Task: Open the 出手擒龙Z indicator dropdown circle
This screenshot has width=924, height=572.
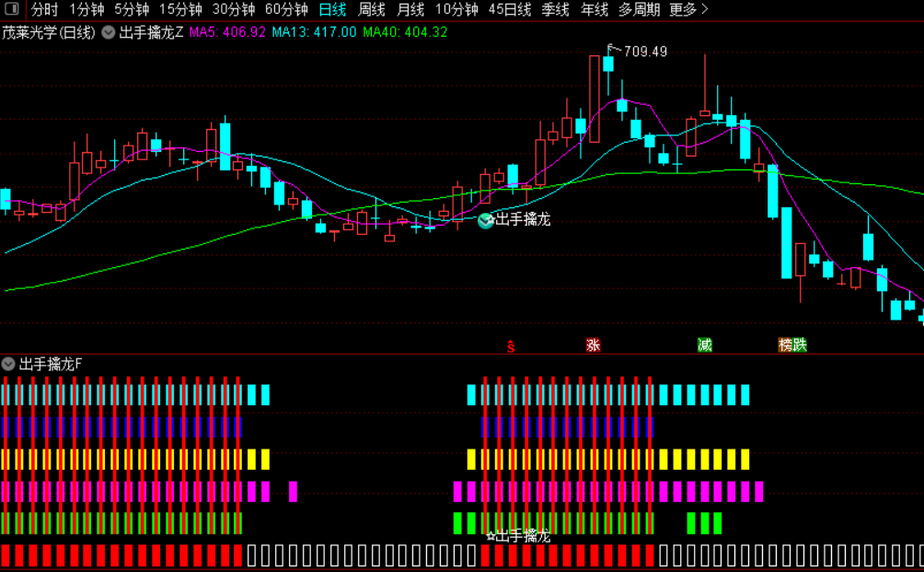Action: click(109, 32)
